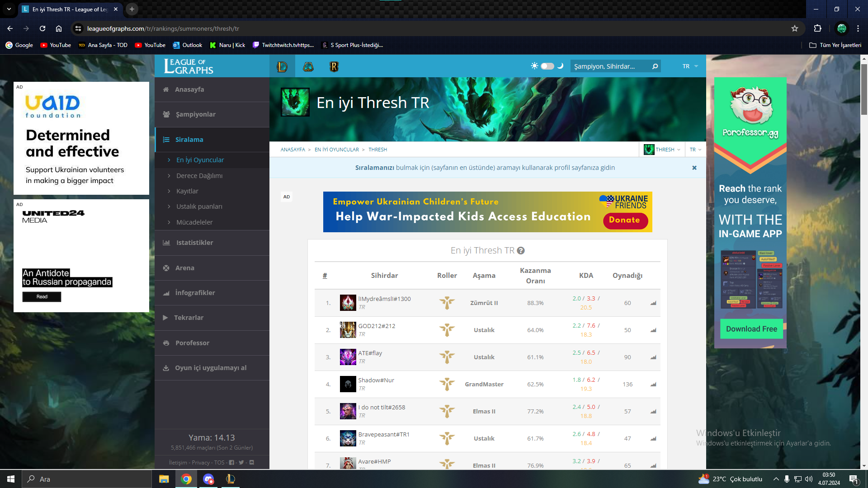Image resolution: width=868 pixels, height=488 pixels.
Task: Open the Naru | Kick bookmark
Action: [227, 45]
